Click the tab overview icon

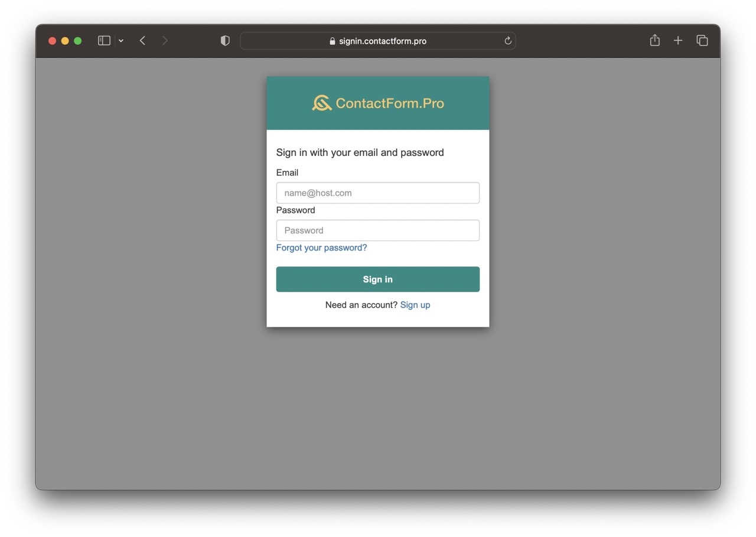pyautogui.click(x=702, y=40)
